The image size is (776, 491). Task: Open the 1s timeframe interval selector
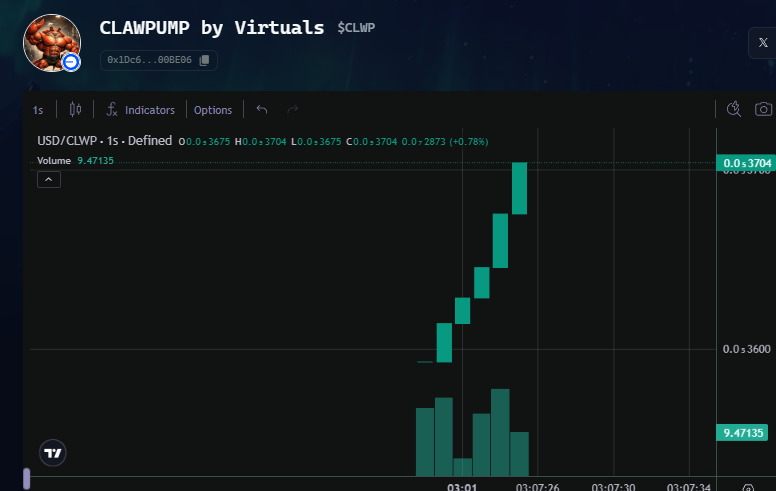pos(38,110)
